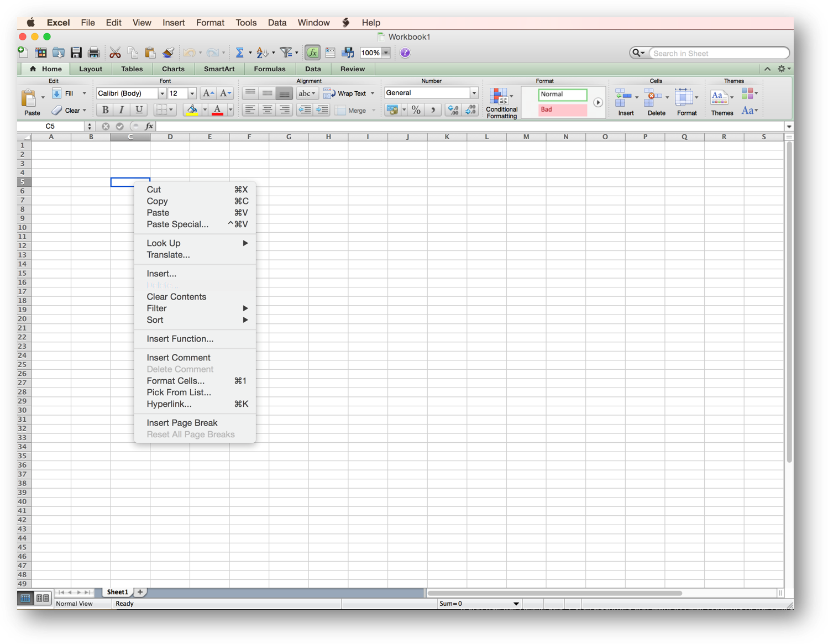828x644 pixels.
Task: Select the Format Painter brush icon
Action: click(x=168, y=53)
